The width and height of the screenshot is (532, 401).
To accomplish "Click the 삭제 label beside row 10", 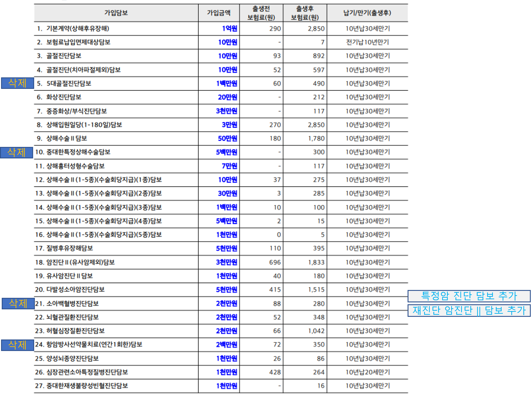I will pos(16,152).
